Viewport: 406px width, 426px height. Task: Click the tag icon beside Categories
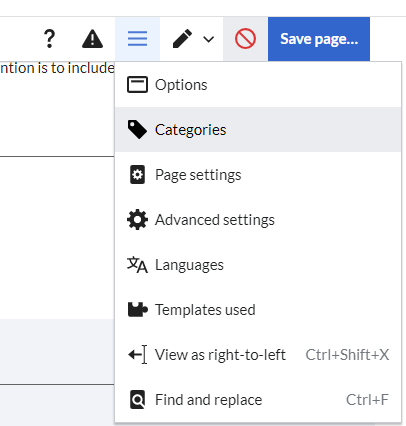click(137, 130)
